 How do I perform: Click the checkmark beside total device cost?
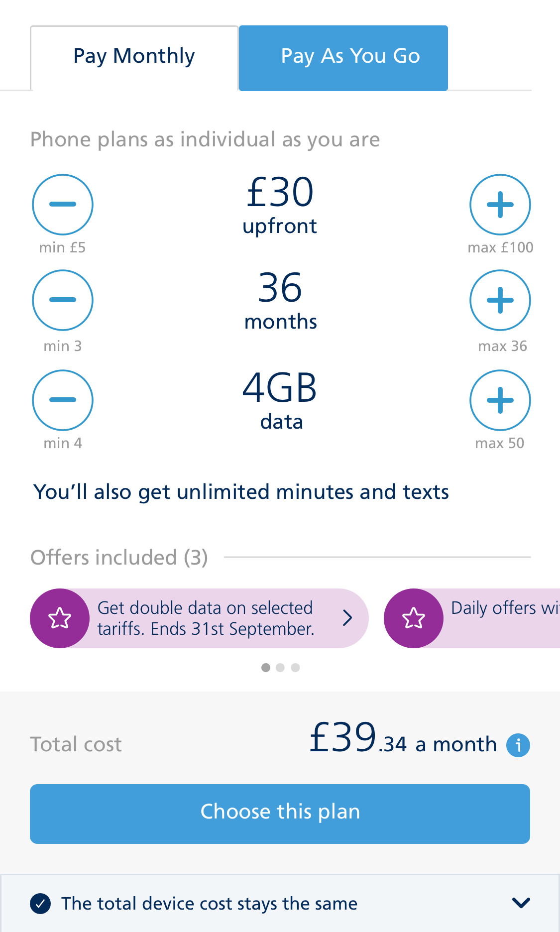click(40, 904)
